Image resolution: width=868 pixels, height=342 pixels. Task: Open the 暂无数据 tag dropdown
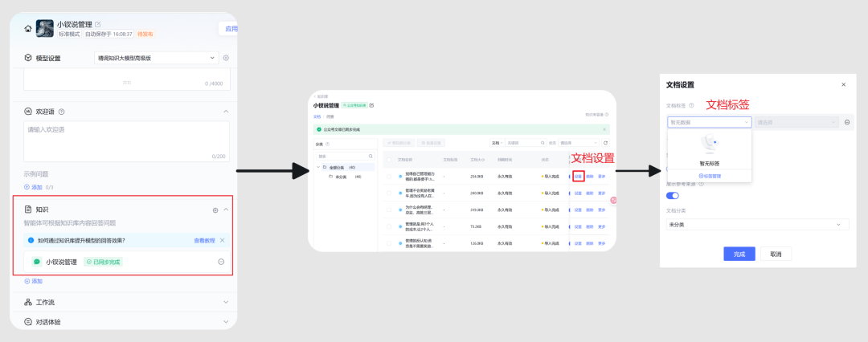point(709,122)
